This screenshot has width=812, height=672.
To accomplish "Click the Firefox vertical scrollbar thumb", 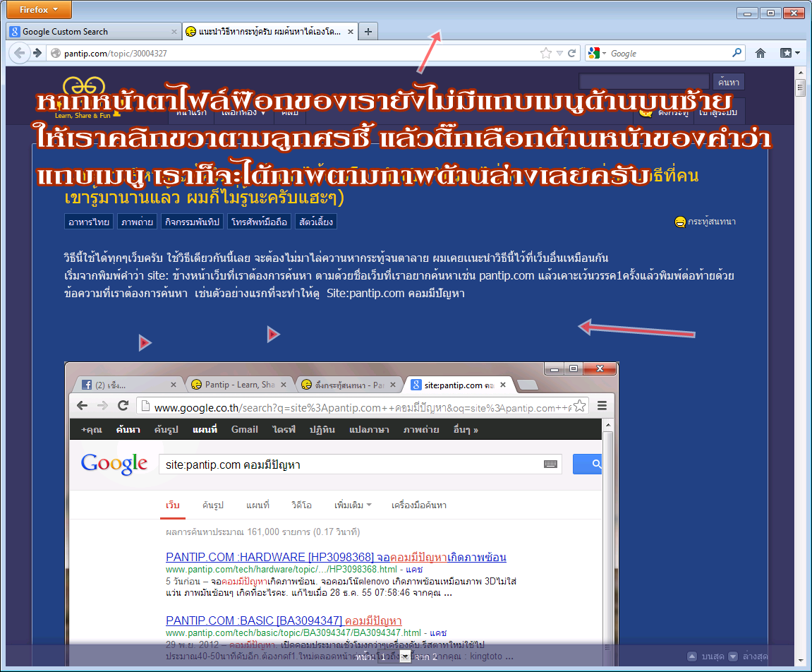I will (801, 87).
